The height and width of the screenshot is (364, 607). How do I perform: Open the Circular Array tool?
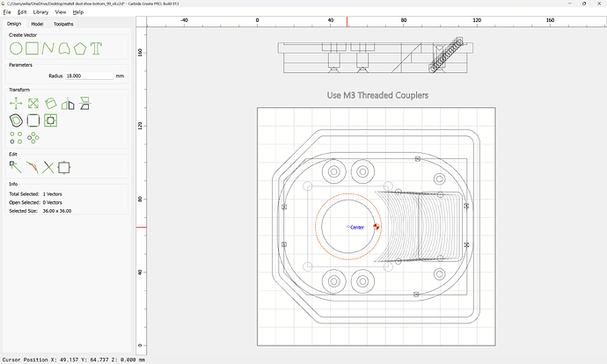(x=33, y=138)
